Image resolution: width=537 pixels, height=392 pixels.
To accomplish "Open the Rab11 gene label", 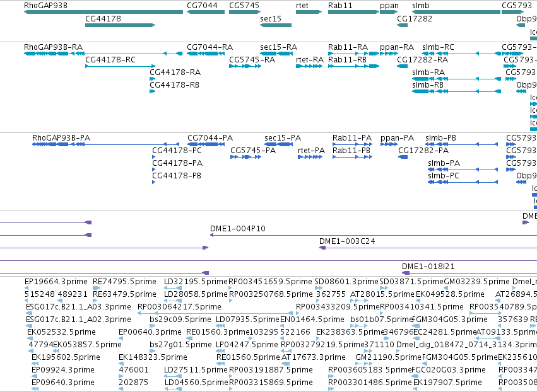I will pyautogui.click(x=340, y=6).
